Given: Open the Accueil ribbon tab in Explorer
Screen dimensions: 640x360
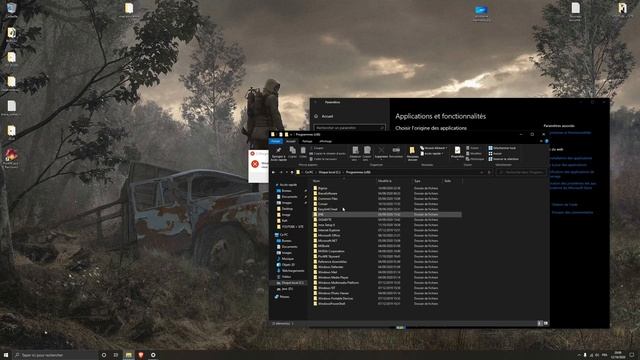Looking at the screenshot, I should click(291, 141).
